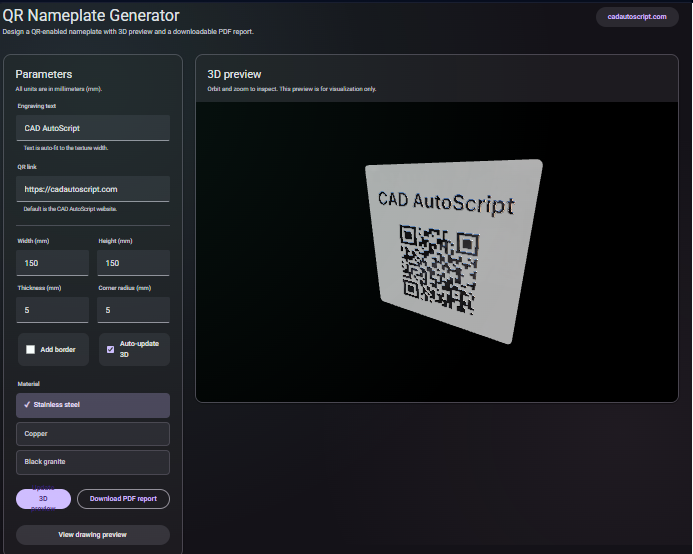The width and height of the screenshot is (693, 554).
Task: Click the Update 3D preview button
Action: click(x=43, y=499)
